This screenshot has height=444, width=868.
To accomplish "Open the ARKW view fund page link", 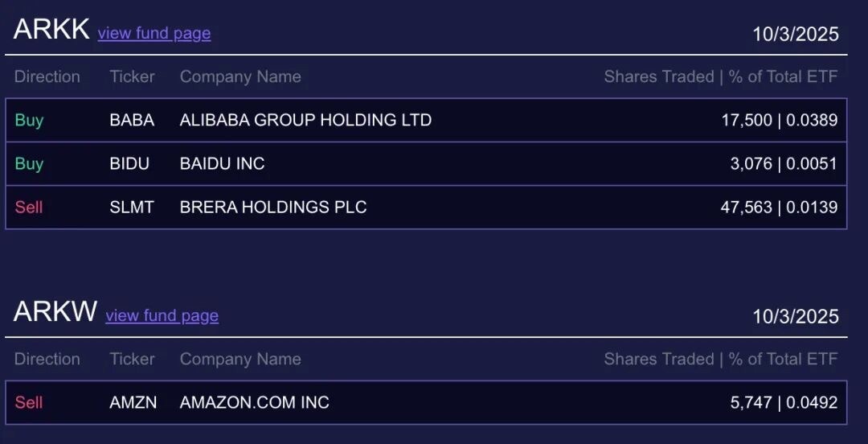I will [162, 315].
